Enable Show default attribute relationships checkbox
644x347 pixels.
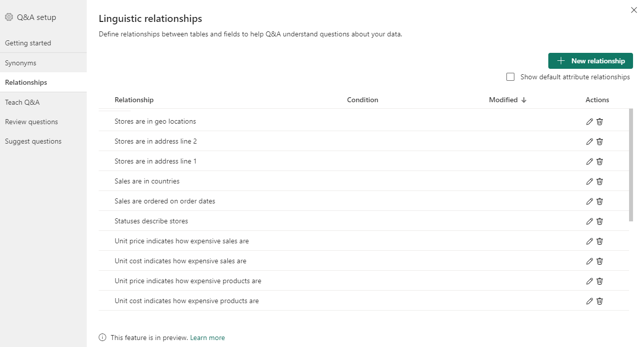510,77
